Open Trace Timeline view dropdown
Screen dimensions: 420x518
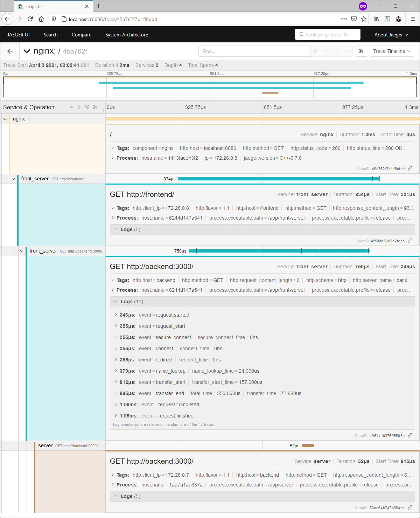392,51
